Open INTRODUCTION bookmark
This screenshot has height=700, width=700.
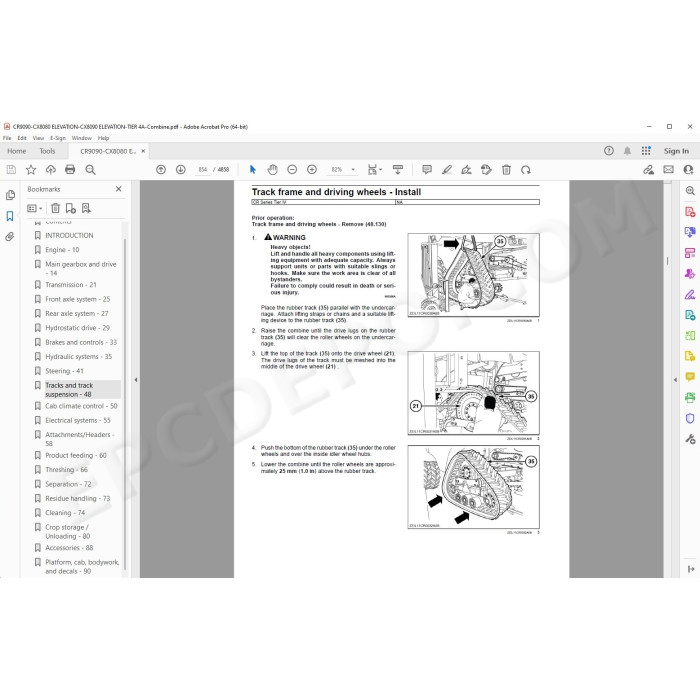(x=69, y=235)
